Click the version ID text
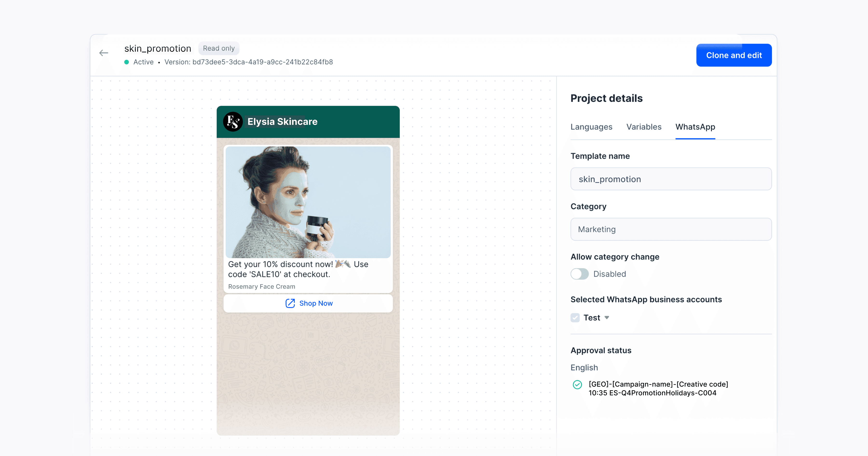This screenshot has width=868, height=456. [x=249, y=62]
